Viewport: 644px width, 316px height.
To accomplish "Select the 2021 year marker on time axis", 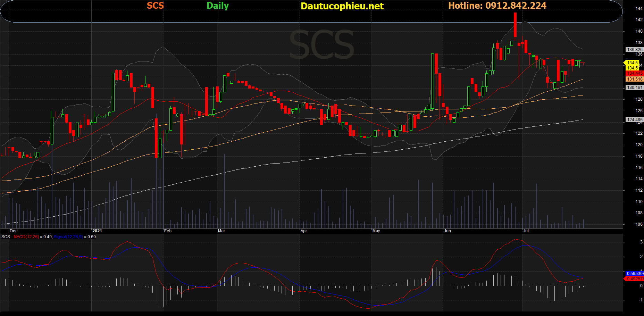I will point(97,231).
